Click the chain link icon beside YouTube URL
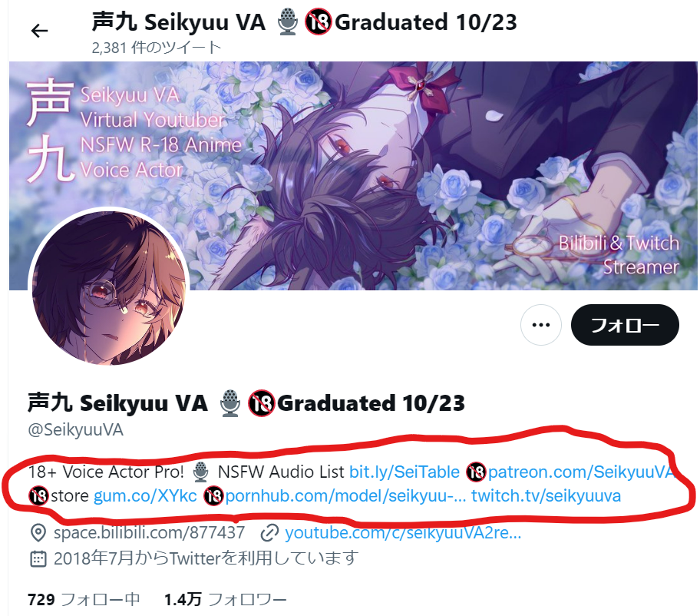Image resolution: width=700 pixels, height=616 pixels. pyautogui.click(x=269, y=533)
